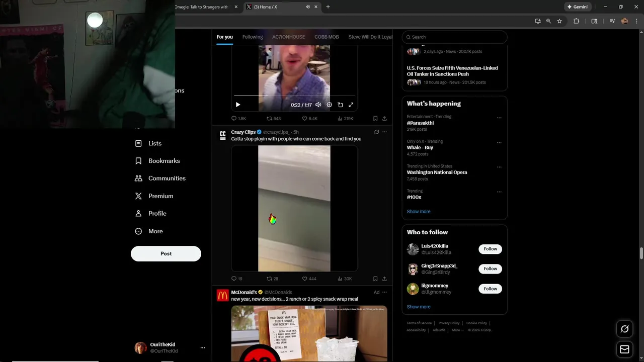Open options for #Parasakthi trend
Image resolution: width=644 pixels, height=362 pixels.
tap(499, 118)
